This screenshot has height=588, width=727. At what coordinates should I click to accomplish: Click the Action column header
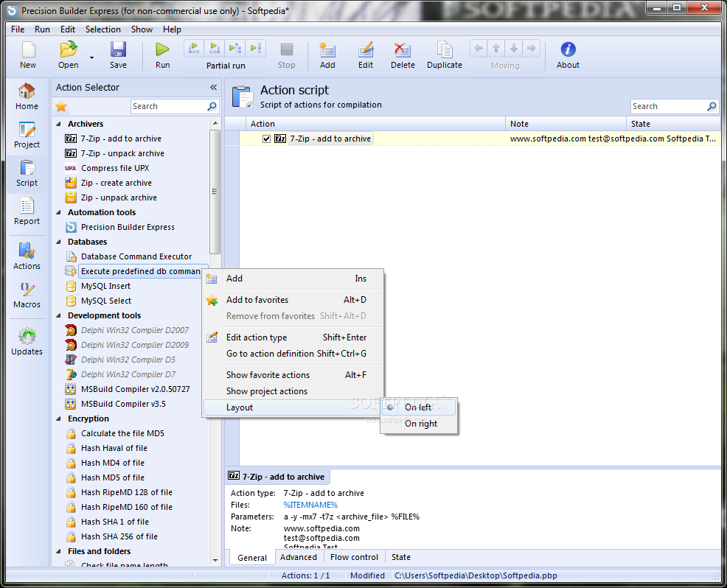[375, 124]
